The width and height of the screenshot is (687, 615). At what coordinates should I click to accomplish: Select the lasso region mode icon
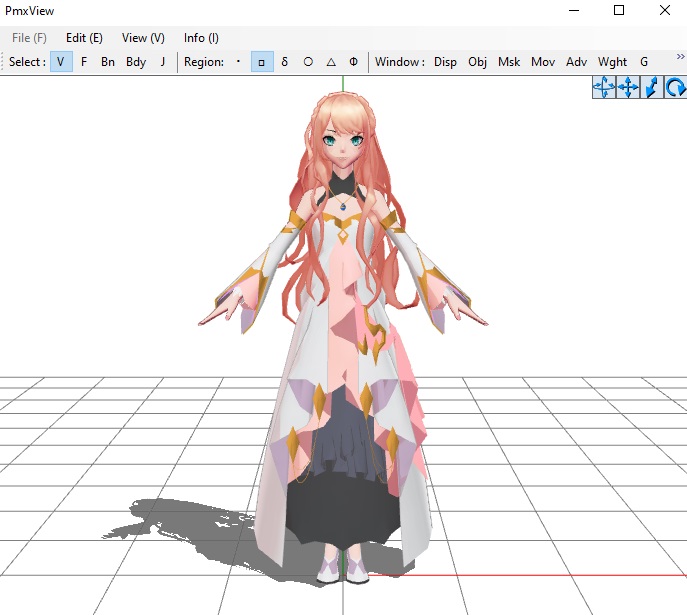(x=285, y=62)
